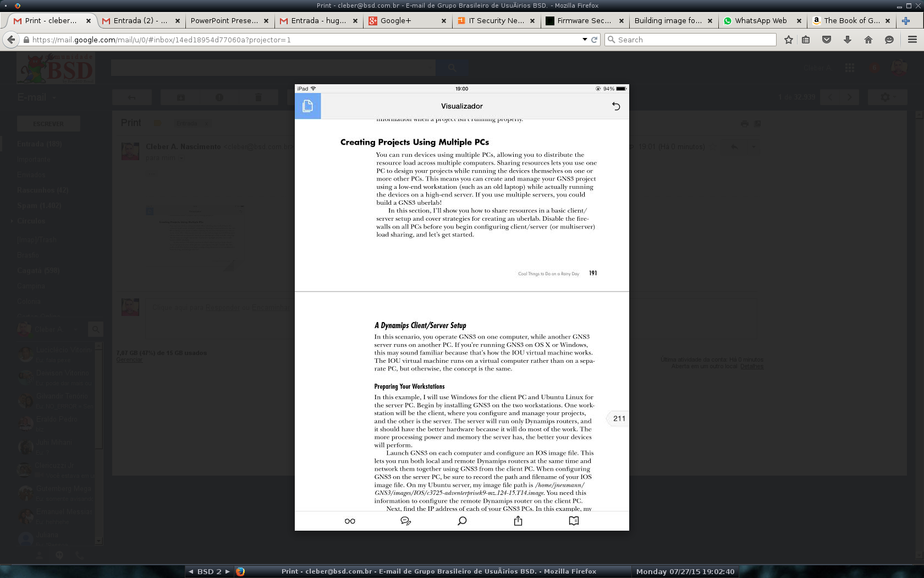The image size is (924, 578).
Task: Open a new tab with plus icon
Action: point(906,21)
